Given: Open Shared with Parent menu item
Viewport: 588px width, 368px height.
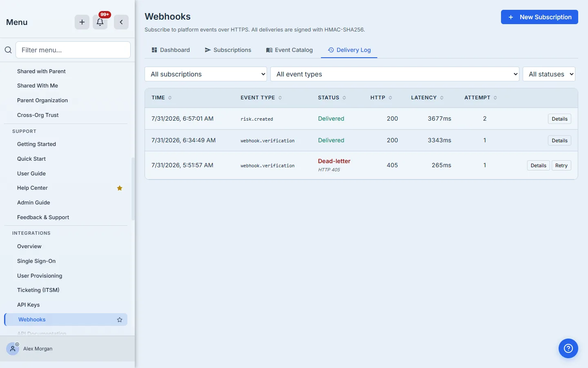Looking at the screenshot, I should coord(66,71).
